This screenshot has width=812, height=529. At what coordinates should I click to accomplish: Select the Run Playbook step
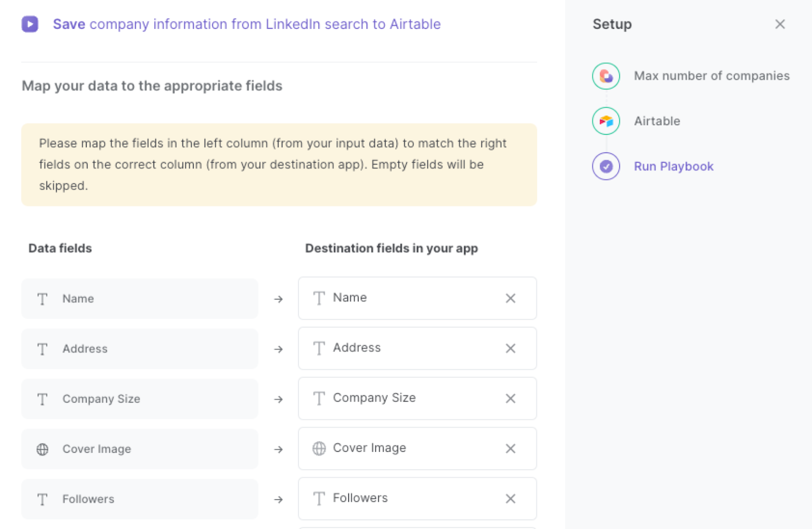(673, 166)
